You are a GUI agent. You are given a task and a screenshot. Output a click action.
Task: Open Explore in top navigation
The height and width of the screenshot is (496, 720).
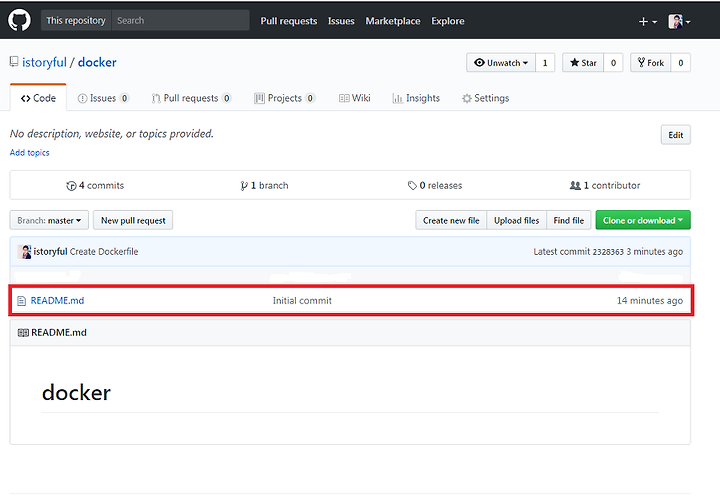point(448,21)
